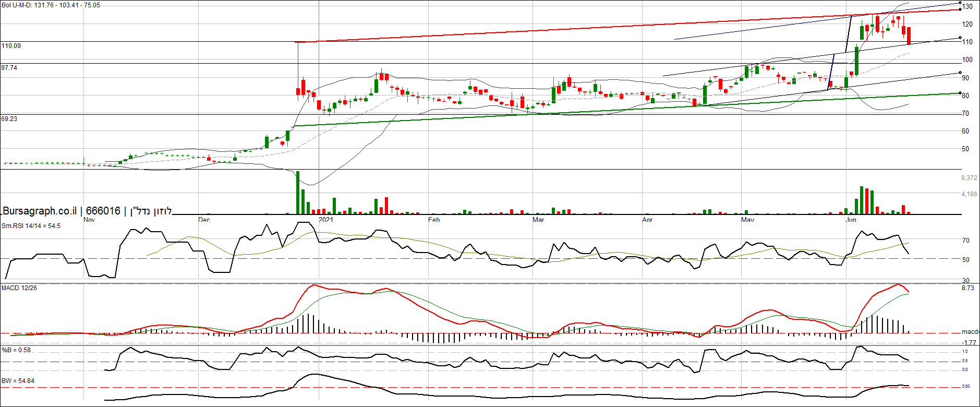Click the 8.73 MACD scale value
This screenshot has width=980, height=407.
click(x=967, y=288)
